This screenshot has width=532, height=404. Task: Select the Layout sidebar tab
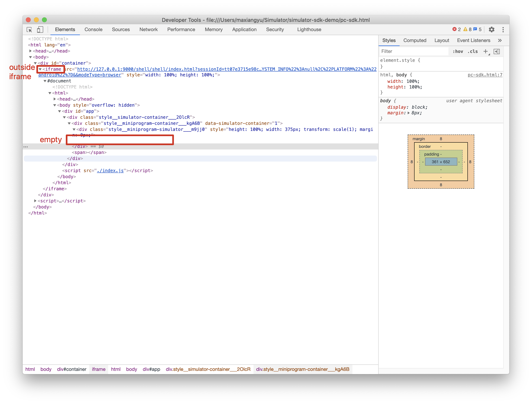coord(442,40)
